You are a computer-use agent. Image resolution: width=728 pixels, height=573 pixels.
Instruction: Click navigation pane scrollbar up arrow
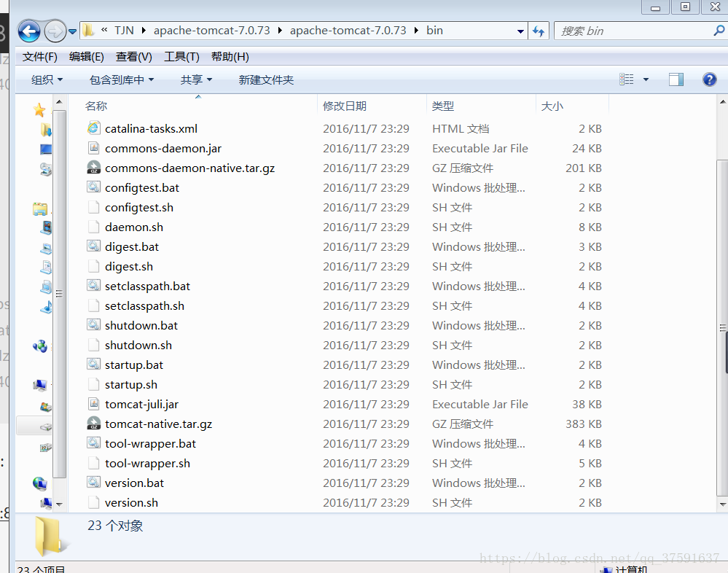[x=59, y=101]
